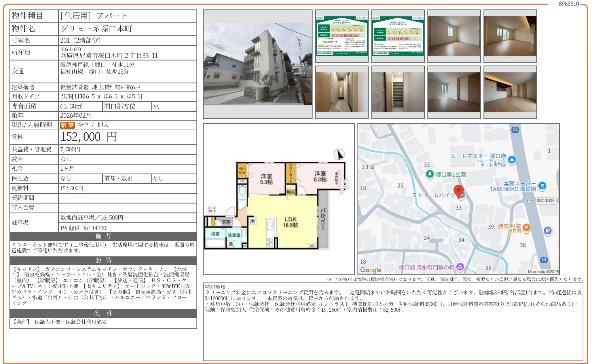Click the restaurant icon beside 焼肉 丹波
This screenshot has width=592, height=364.
pos(527,228)
